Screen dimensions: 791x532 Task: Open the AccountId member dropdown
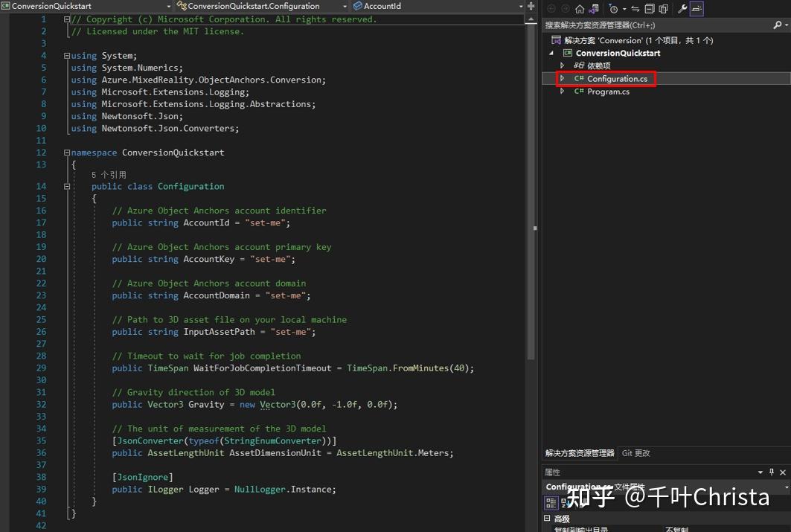[521, 5]
